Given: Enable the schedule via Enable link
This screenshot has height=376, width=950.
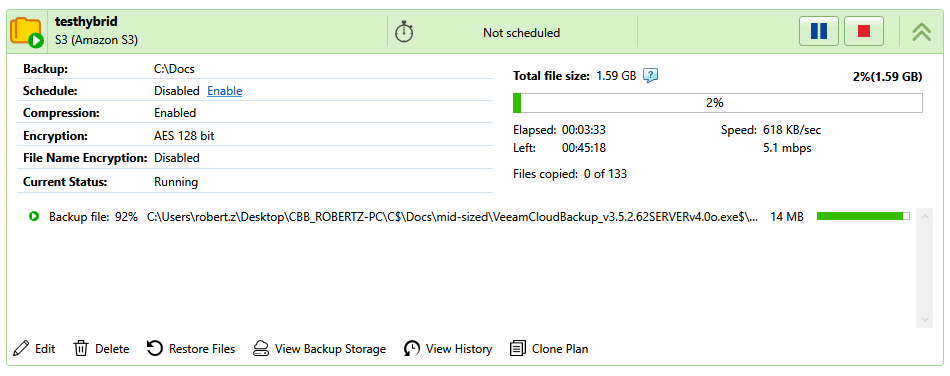Looking at the screenshot, I should pos(225,91).
